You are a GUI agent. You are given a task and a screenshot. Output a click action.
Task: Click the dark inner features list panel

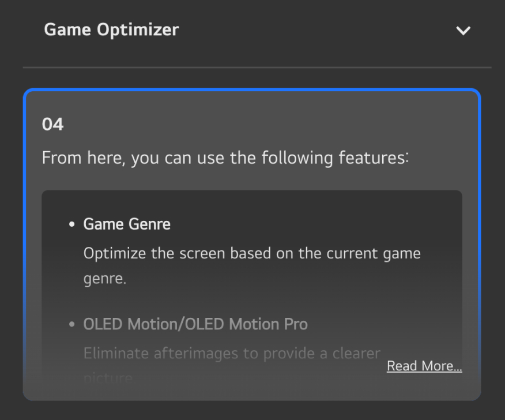pos(252,285)
